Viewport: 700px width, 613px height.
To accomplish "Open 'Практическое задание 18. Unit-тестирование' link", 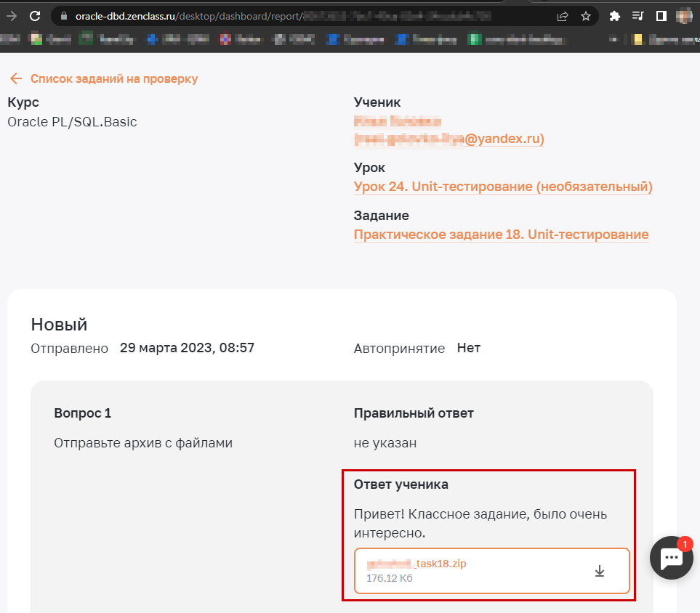I will (x=501, y=235).
